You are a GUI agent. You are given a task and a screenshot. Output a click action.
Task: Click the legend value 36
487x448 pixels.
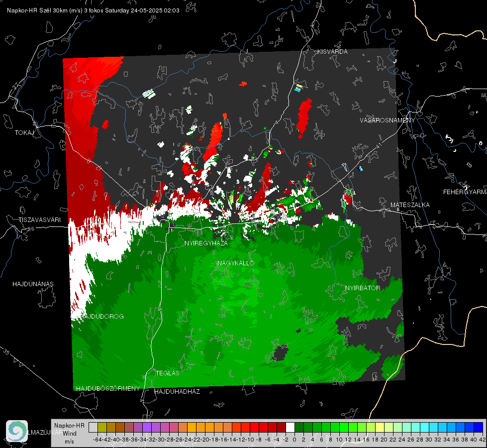pos(456,440)
